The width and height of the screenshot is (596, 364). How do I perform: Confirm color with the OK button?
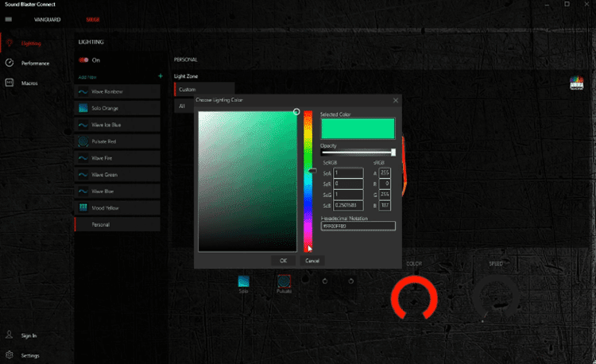point(283,260)
